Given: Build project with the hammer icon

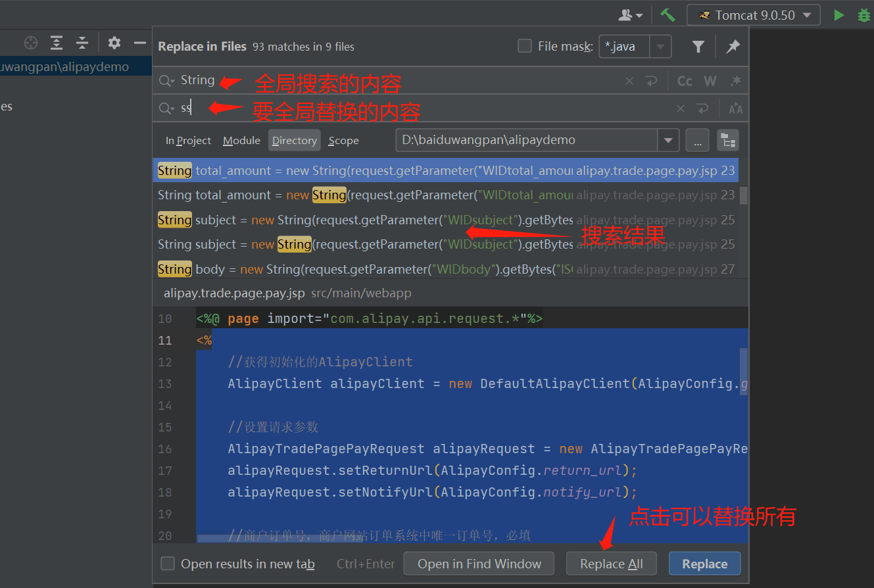Looking at the screenshot, I should pyautogui.click(x=668, y=14).
